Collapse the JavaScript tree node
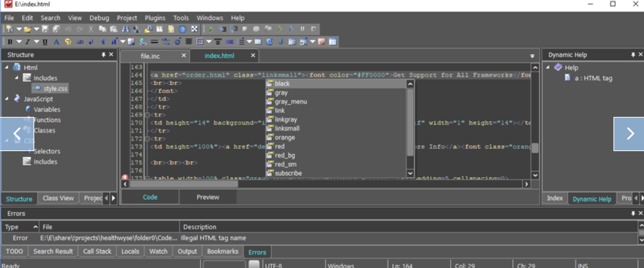Viewport: 644px width, 268px height. [x=7, y=99]
